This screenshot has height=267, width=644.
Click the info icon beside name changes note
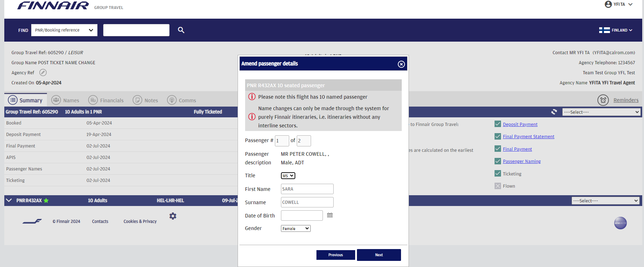tap(252, 117)
